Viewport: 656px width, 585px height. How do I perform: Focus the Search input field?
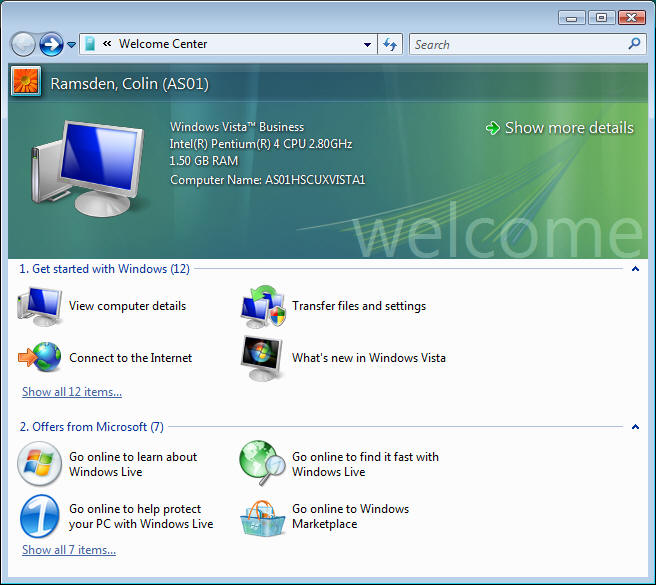528,44
